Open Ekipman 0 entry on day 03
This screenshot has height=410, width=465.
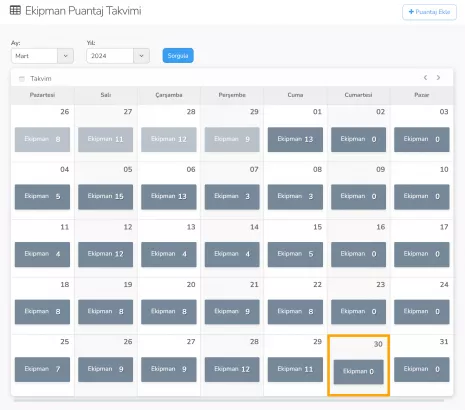(422, 139)
